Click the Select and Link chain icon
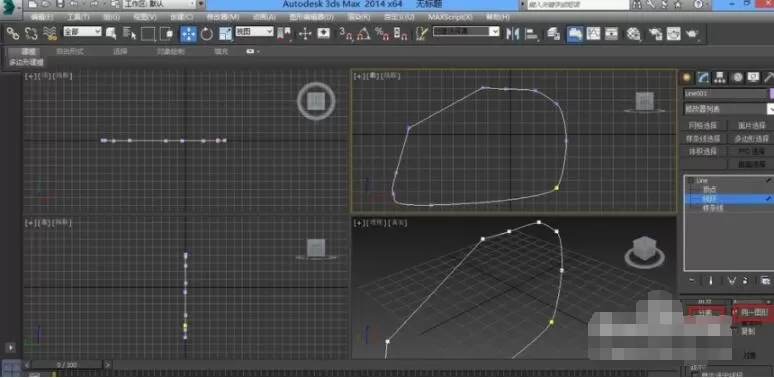 [x=13, y=34]
